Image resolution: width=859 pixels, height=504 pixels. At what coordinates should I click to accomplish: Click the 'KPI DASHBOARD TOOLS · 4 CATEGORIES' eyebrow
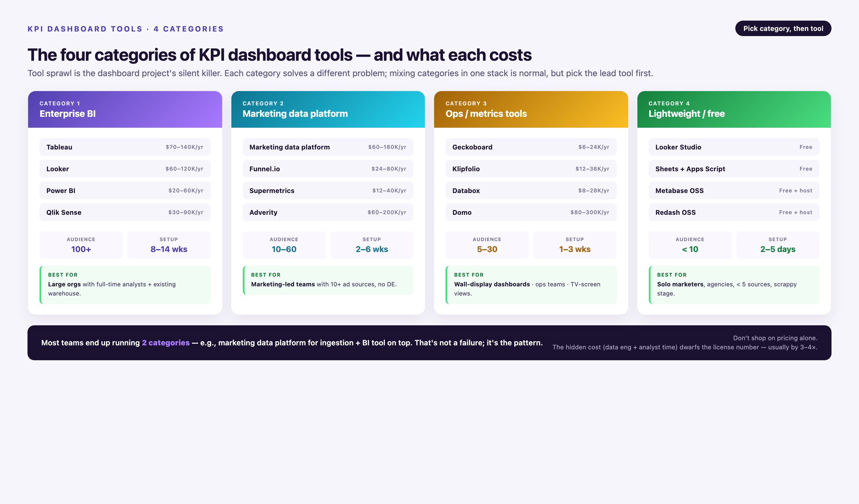pyautogui.click(x=125, y=29)
